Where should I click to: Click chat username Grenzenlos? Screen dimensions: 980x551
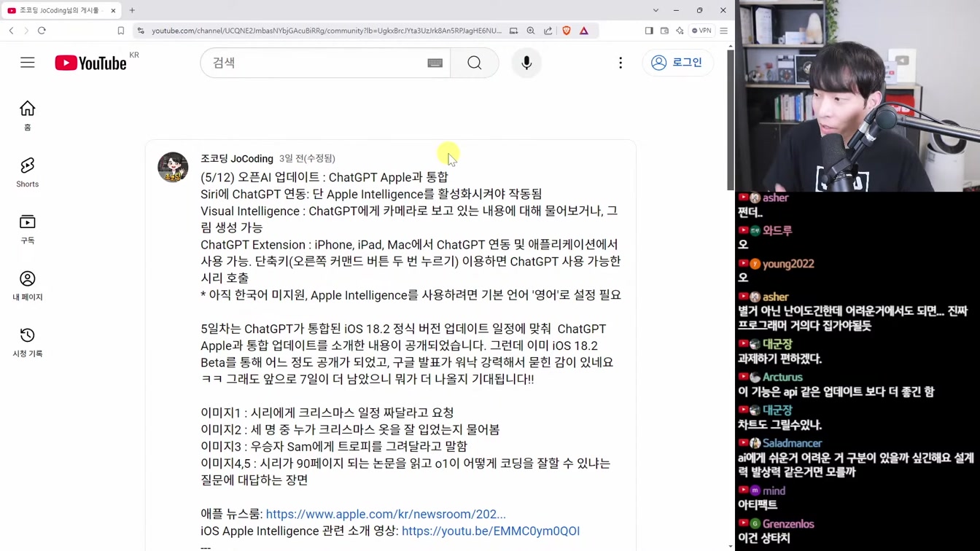click(x=788, y=524)
